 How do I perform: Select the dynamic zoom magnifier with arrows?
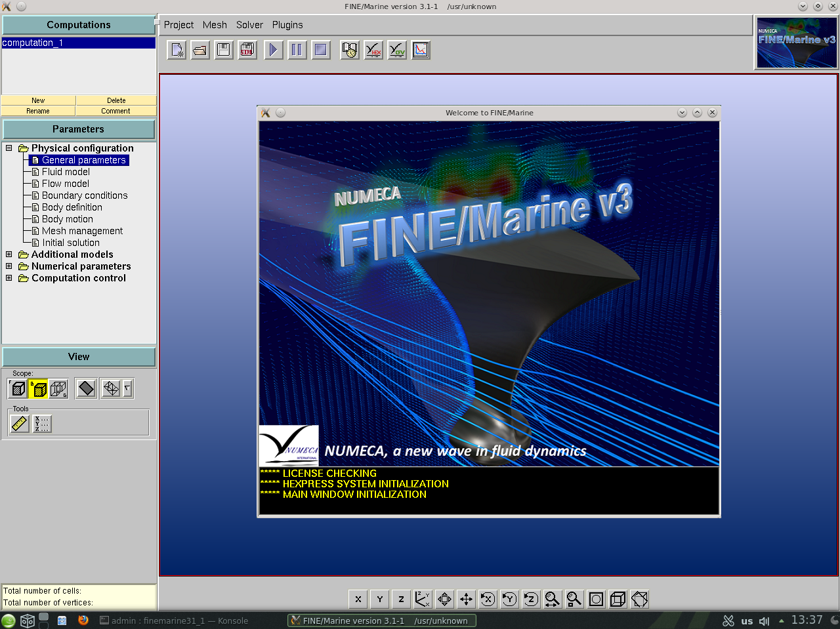(553, 599)
